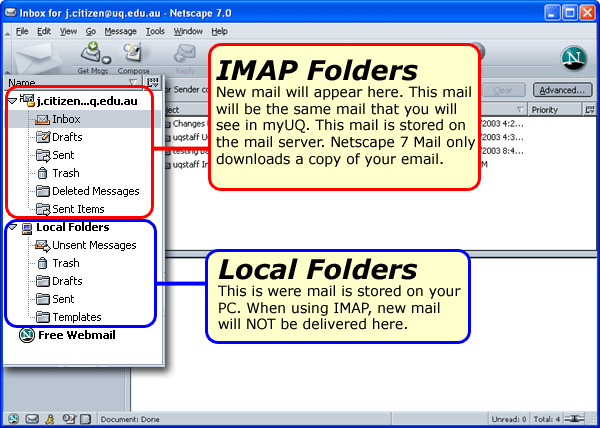Image resolution: width=600 pixels, height=428 pixels.
Task: Click the Compose message icon
Action: coord(134,54)
